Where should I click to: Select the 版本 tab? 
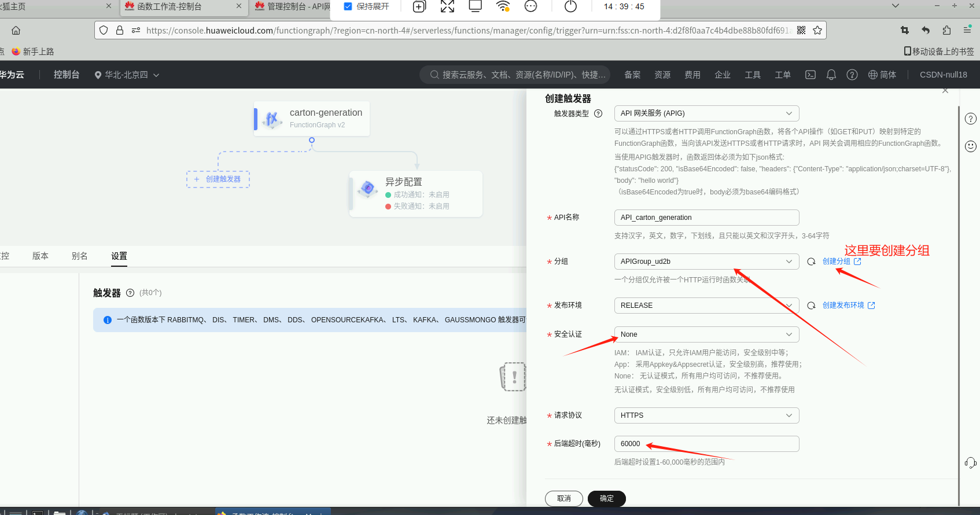click(40, 256)
